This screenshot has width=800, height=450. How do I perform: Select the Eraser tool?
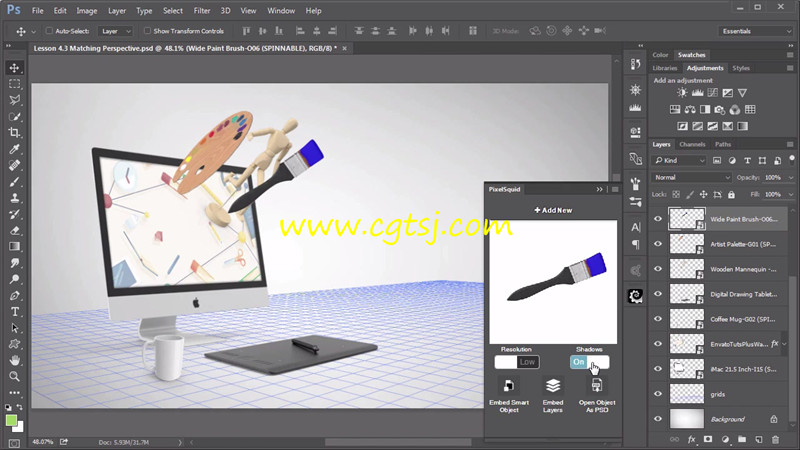(x=14, y=231)
